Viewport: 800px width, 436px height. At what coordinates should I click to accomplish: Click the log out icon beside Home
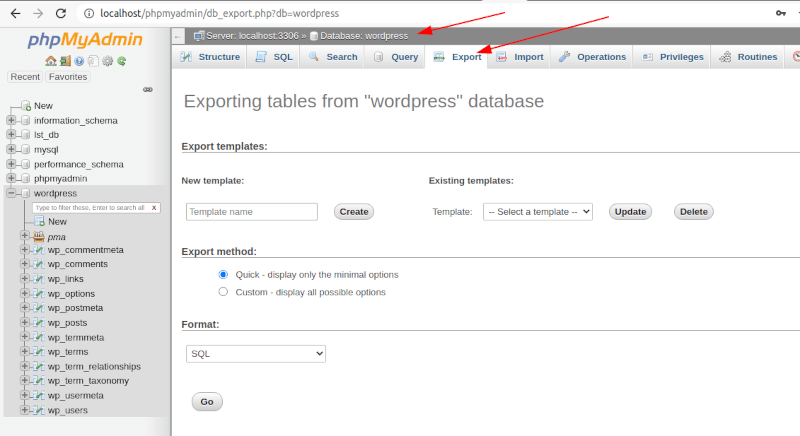pyautogui.click(x=65, y=61)
